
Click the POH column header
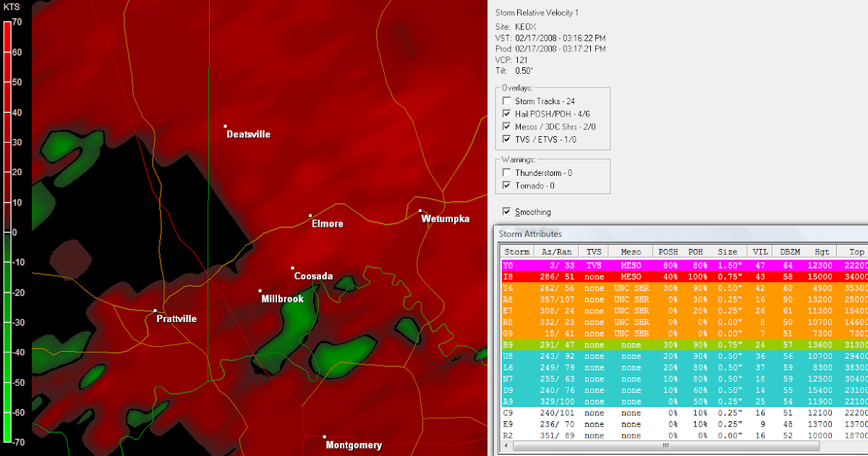pyautogui.click(x=696, y=252)
